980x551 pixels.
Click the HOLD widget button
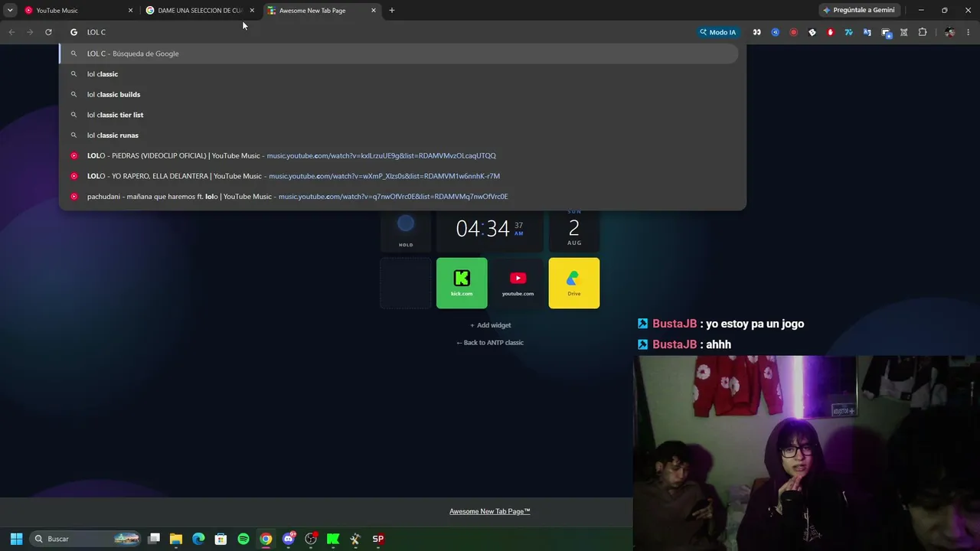coord(406,230)
